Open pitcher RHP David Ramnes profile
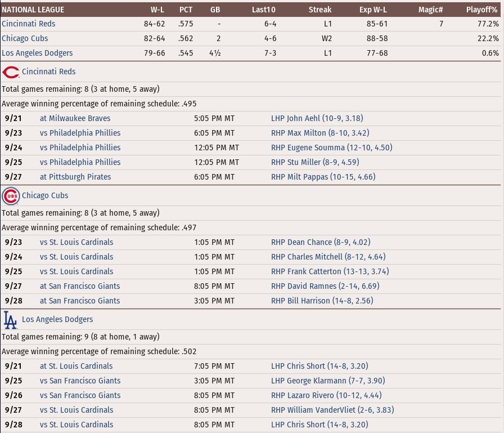Image resolution: width=504 pixels, height=433 pixels. pyautogui.click(x=325, y=286)
